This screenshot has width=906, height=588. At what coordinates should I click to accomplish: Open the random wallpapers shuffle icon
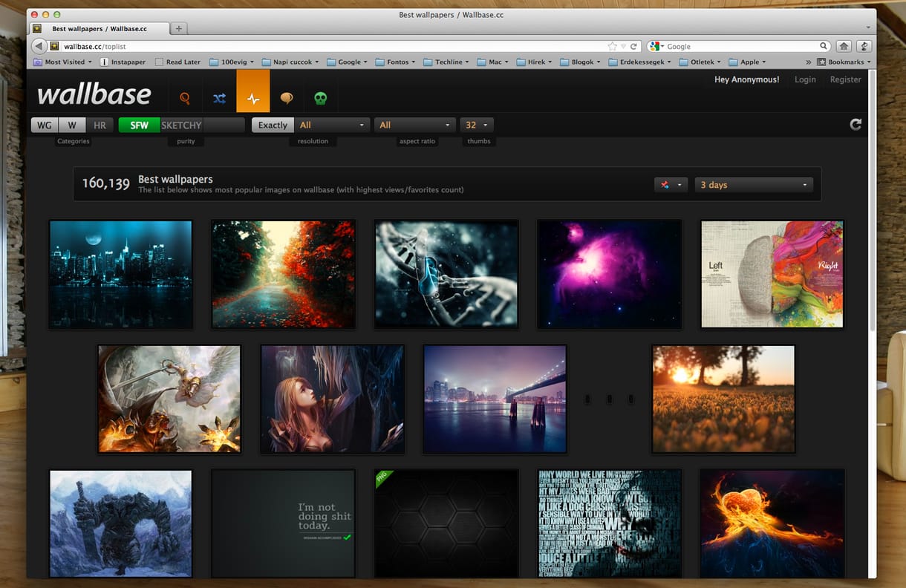(x=219, y=98)
